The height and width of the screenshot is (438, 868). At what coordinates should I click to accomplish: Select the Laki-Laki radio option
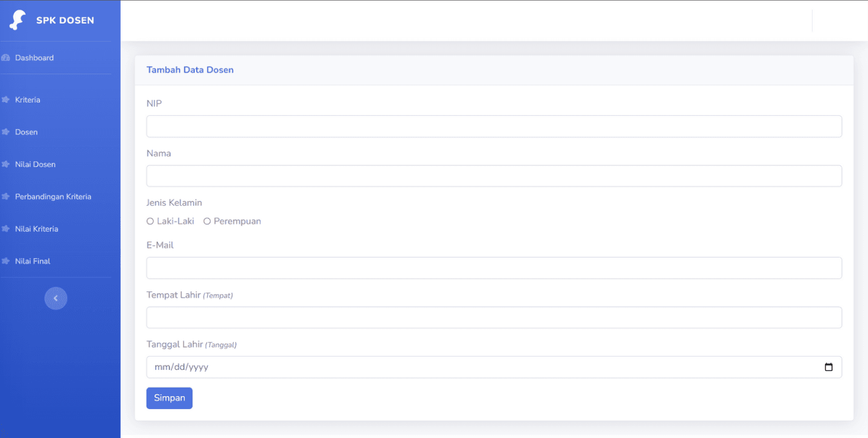[x=150, y=221]
